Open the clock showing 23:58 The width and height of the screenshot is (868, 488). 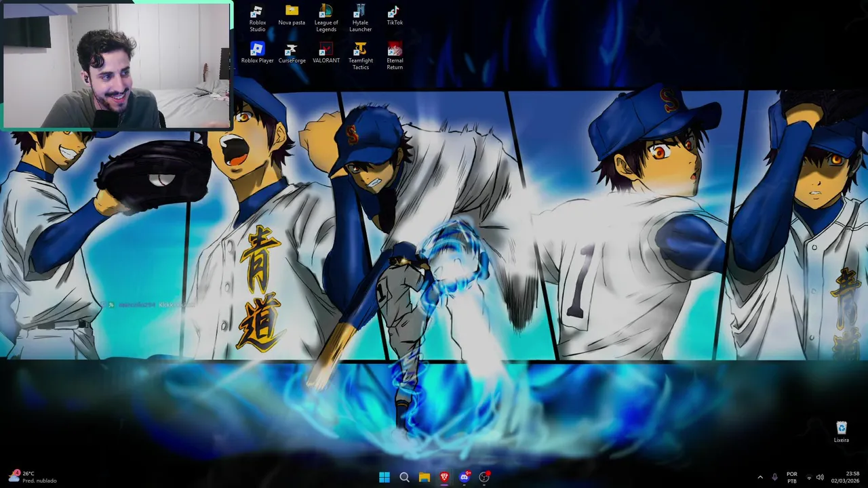click(846, 477)
